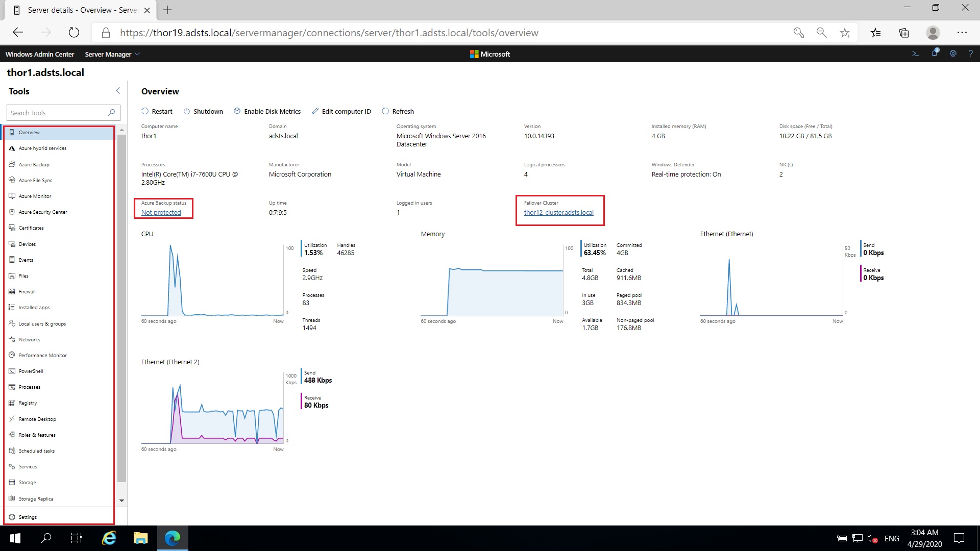Close the Server details tab
Viewport: 980px width, 551px height.
point(147,10)
